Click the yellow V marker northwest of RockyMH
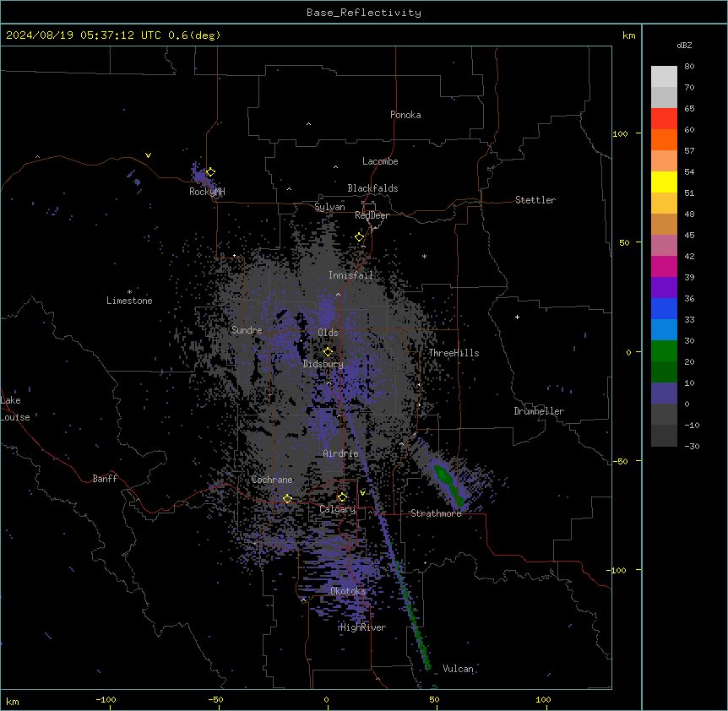This screenshot has width=728, height=711. point(148,155)
